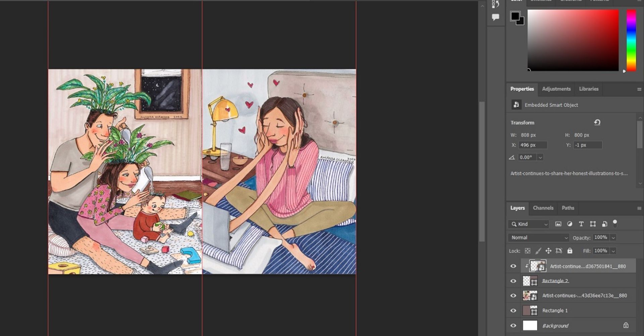Open the Comments panel speech bubble icon
Screen dimensions: 644x336
tap(495, 17)
